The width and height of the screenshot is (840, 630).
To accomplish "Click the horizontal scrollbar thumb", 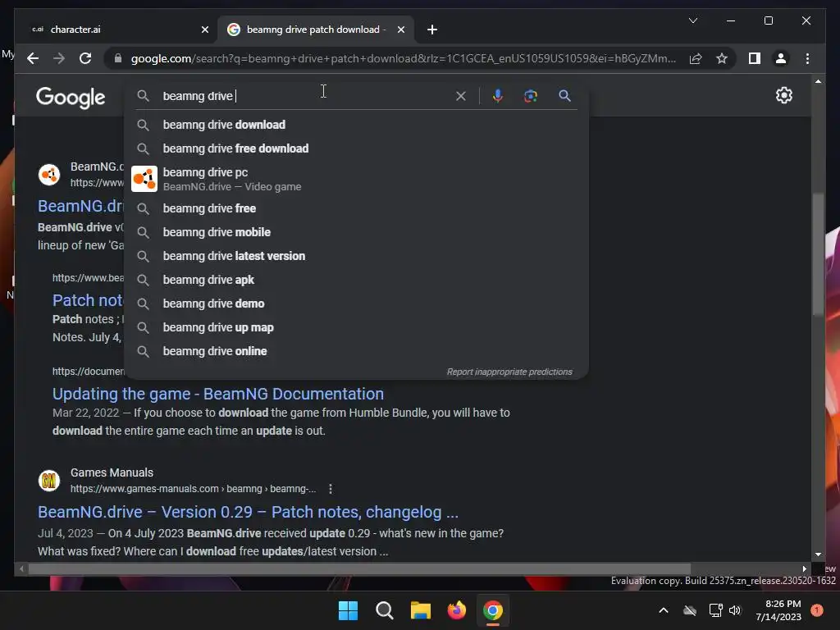I will [359, 568].
